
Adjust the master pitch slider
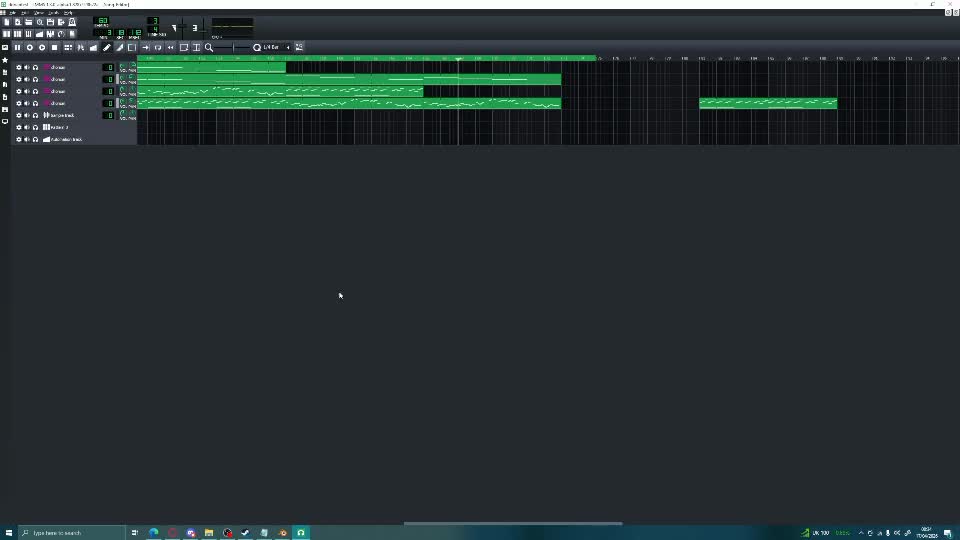click(x=203, y=28)
